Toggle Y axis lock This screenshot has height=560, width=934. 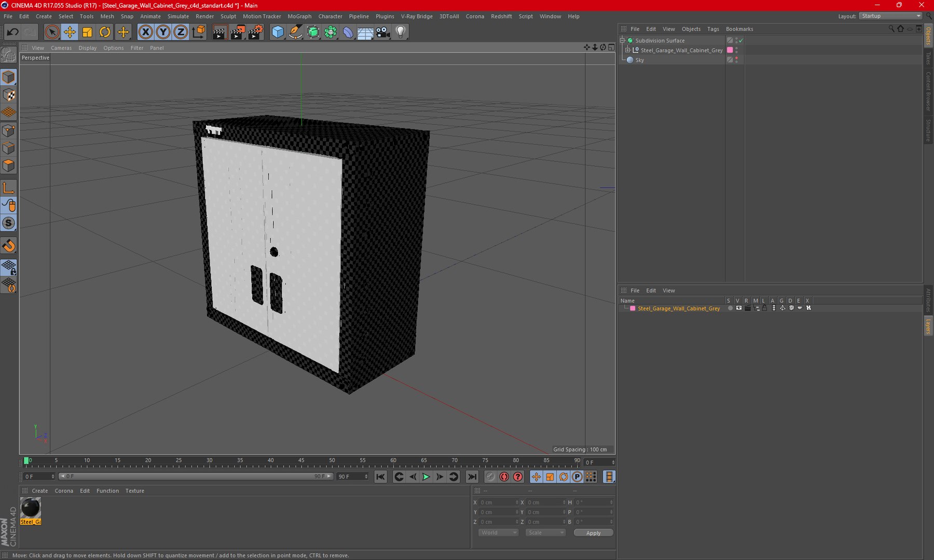[163, 32]
